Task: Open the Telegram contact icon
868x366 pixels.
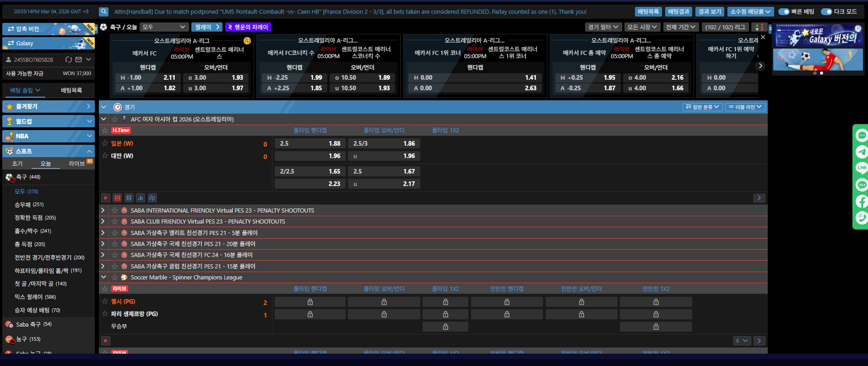Action: [862, 152]
